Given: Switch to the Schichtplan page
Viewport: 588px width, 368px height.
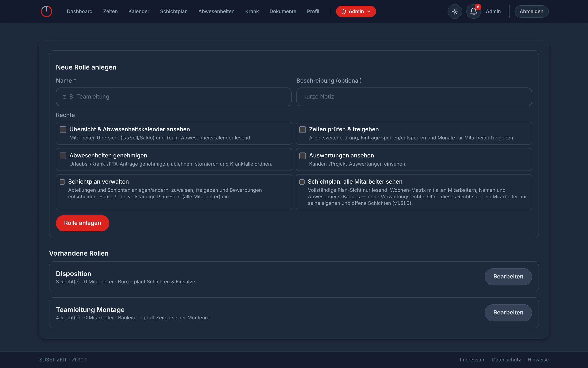Looking at the screenshot, I should [174, 11].
